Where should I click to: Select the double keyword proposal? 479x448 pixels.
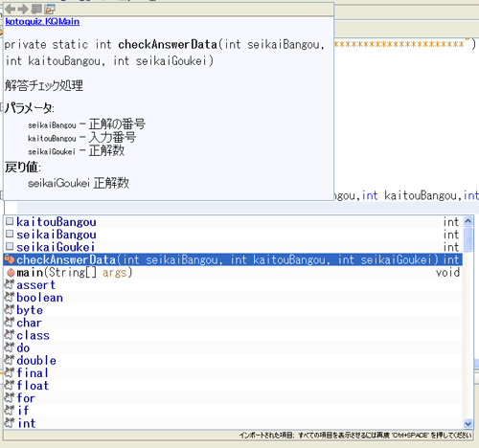233,360
